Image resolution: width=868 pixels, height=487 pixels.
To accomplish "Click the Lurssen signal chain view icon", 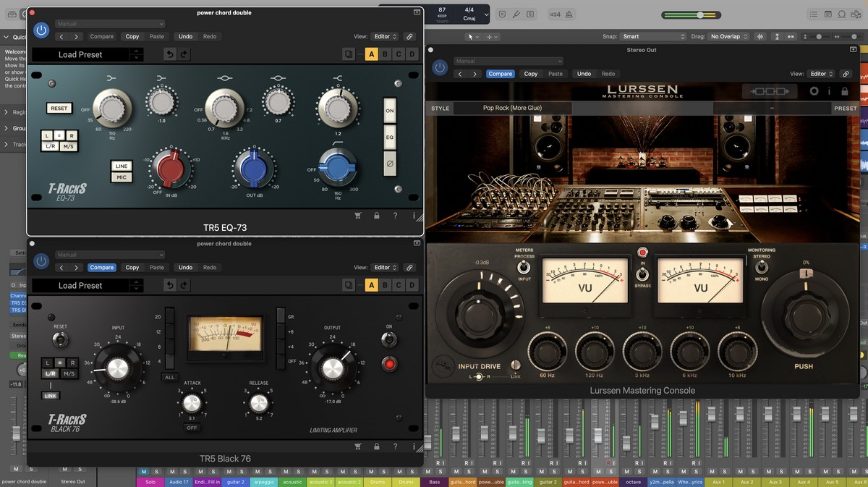I will (770, 92).
